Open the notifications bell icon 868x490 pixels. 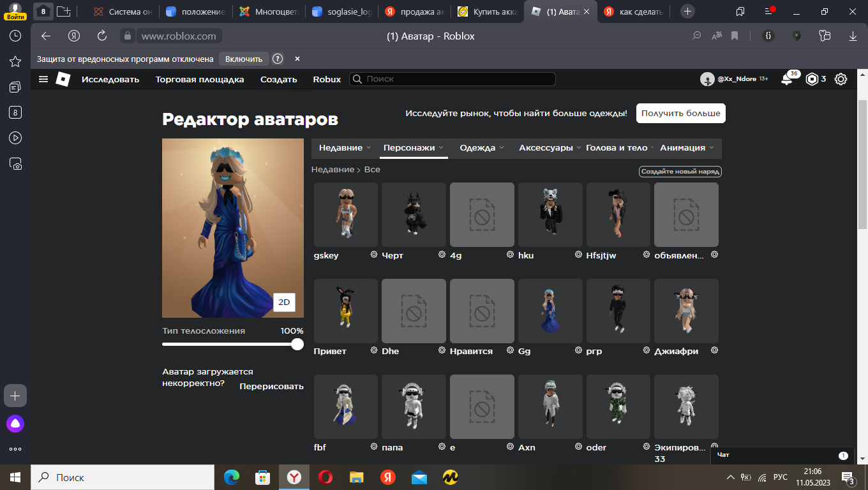pos(786,80)
